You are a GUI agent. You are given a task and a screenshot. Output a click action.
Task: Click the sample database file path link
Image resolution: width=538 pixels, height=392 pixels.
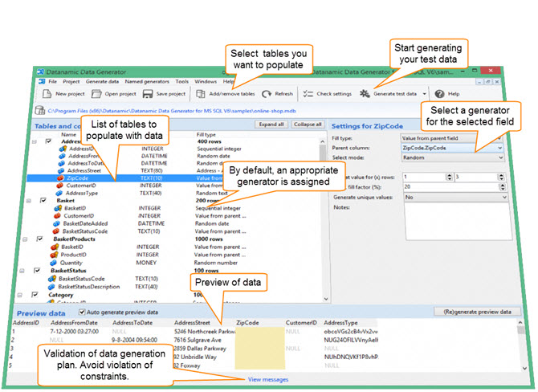tap(172, 111)
